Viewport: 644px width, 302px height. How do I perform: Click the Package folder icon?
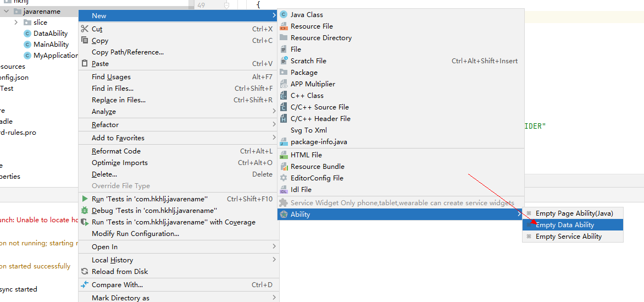tap(284, 72)
